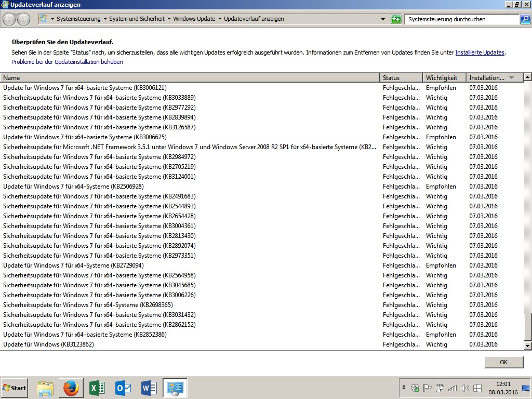Go back with the Back arrow button
The width and height of the screenshot is (532, 399).
pos(9,19)
